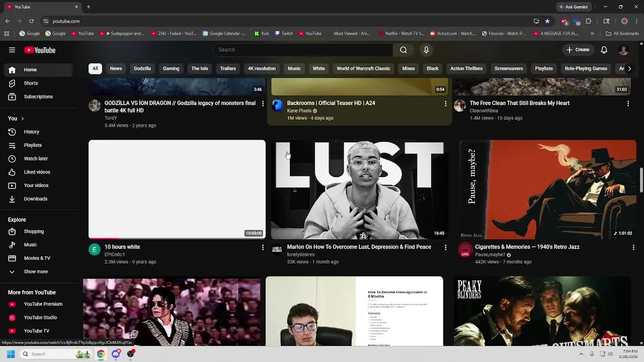Select the Role-Playing Games chip

point(586,68)
